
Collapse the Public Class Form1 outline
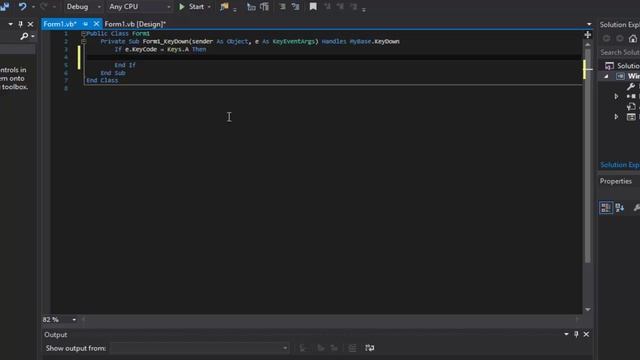point(83,33)
